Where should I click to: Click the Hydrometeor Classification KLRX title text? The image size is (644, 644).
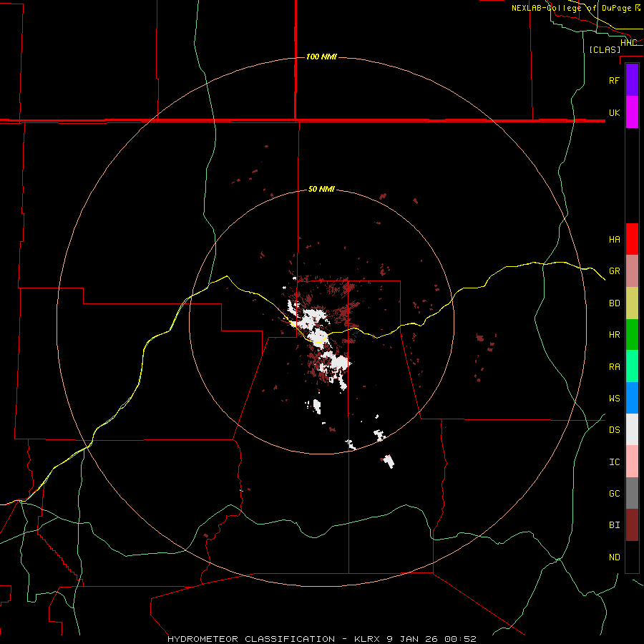pos(321,639)
